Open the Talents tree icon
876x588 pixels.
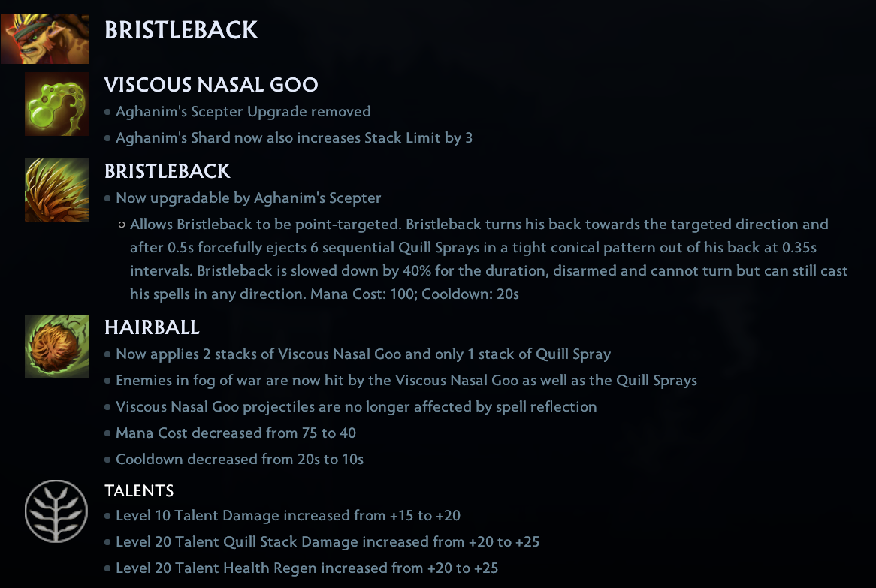click(x=57, y=511)
